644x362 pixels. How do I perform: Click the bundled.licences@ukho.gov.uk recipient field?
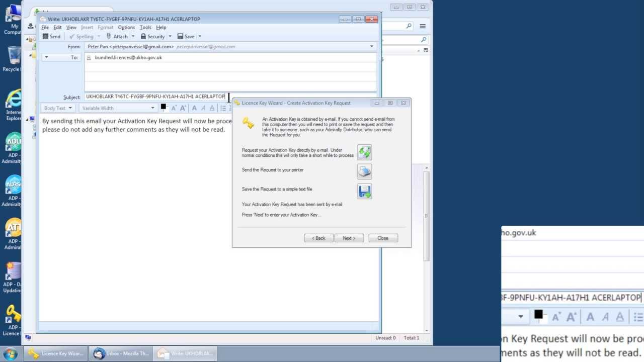point(230,57)
